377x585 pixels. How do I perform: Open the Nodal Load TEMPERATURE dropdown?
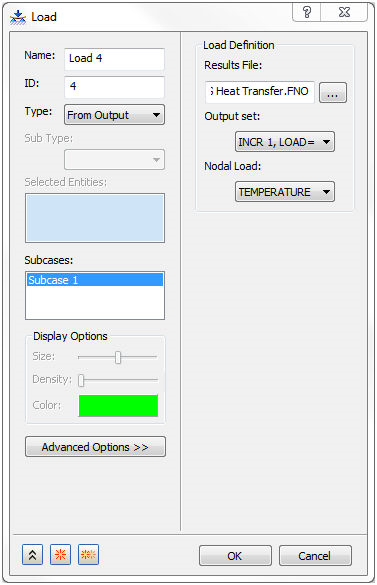coord(285,192)
